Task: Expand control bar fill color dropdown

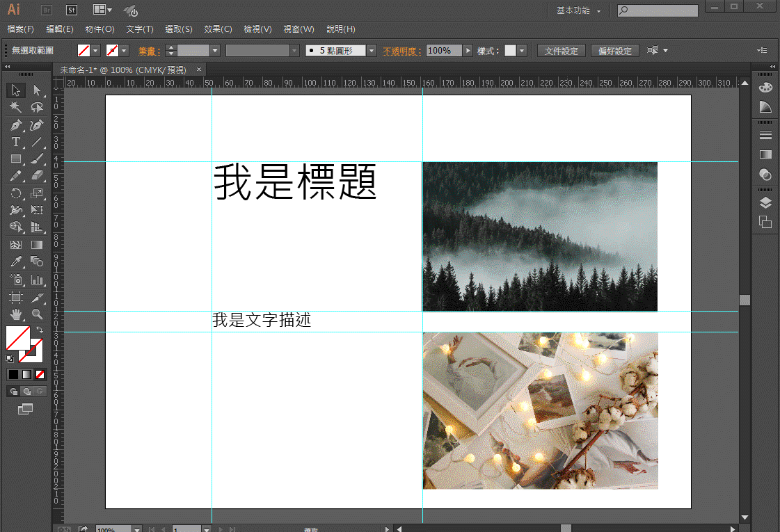Action: point(95,51)
